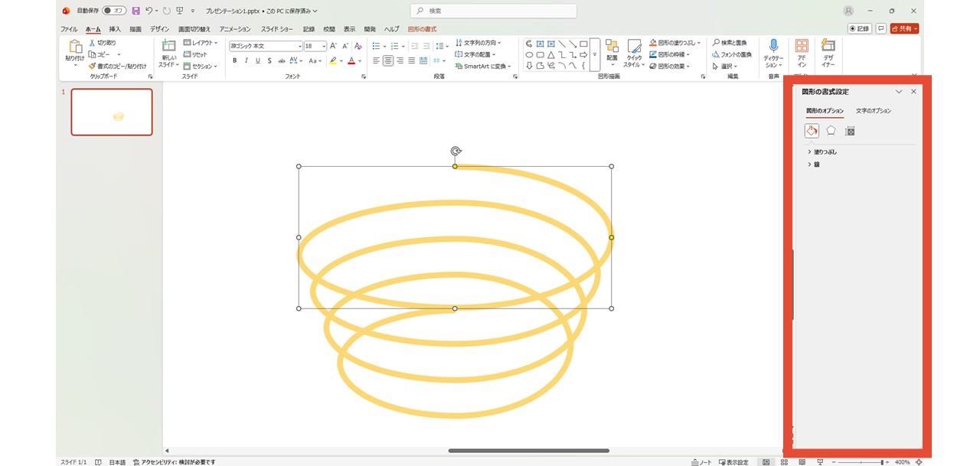
Task: Toggle center text alignment
Action: coord(388,60)
